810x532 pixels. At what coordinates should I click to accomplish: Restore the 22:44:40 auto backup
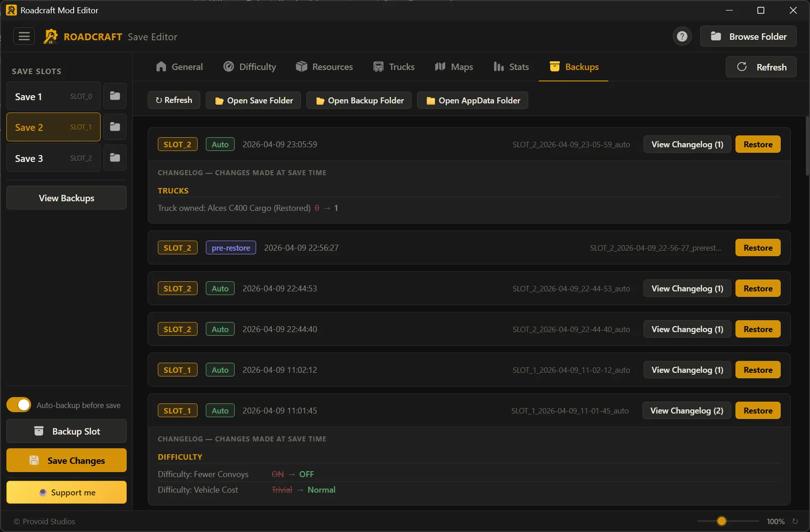(x=758, y=329)
